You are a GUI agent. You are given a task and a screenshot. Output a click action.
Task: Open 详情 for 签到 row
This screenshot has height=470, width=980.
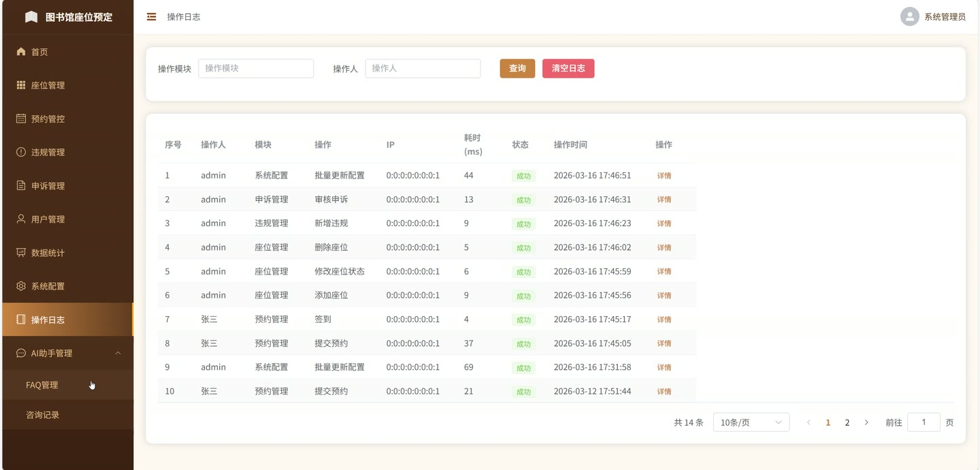(x=664, y=319)
